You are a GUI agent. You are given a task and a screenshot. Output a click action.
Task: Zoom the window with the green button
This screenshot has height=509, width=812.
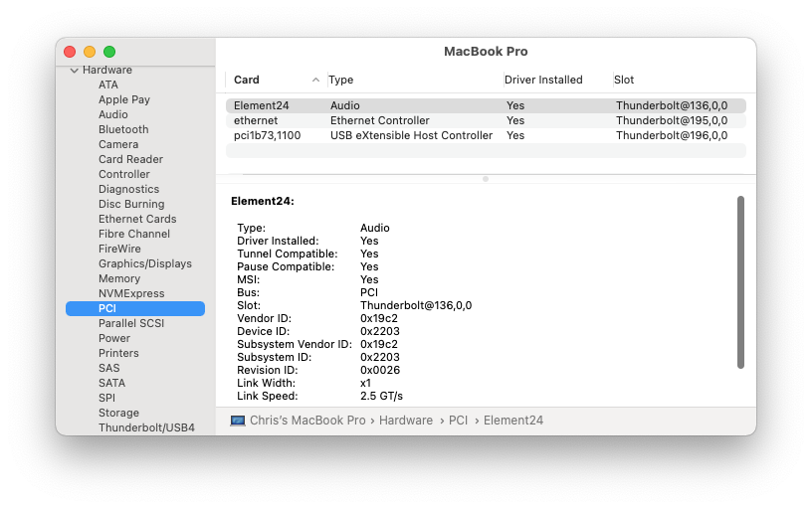(x=109, y=52)
